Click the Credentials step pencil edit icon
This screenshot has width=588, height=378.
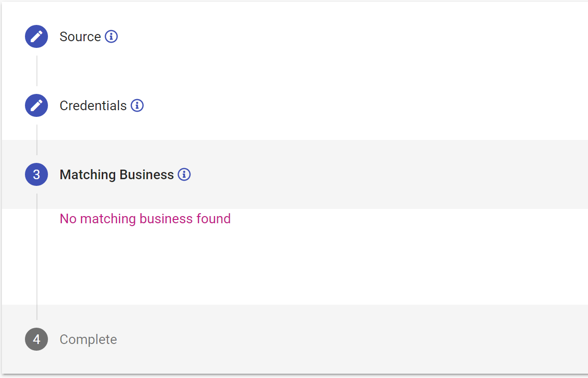click(x=36, y=105)
